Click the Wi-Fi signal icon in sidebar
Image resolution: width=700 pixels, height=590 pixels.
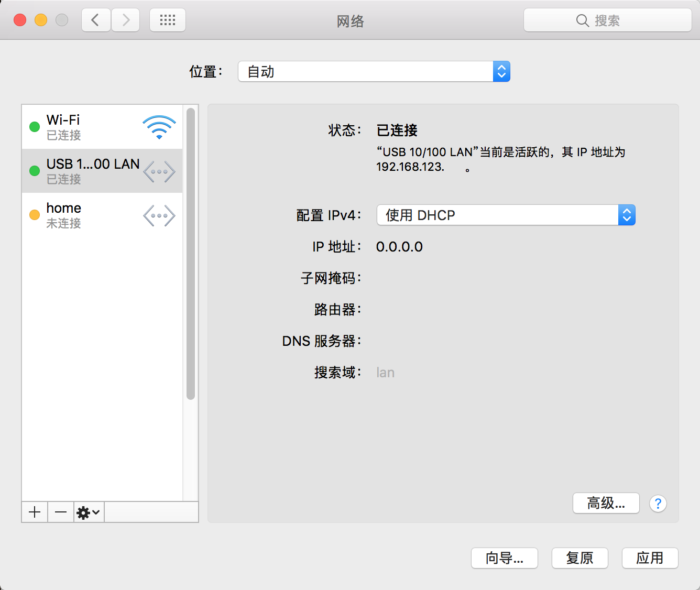159,127
